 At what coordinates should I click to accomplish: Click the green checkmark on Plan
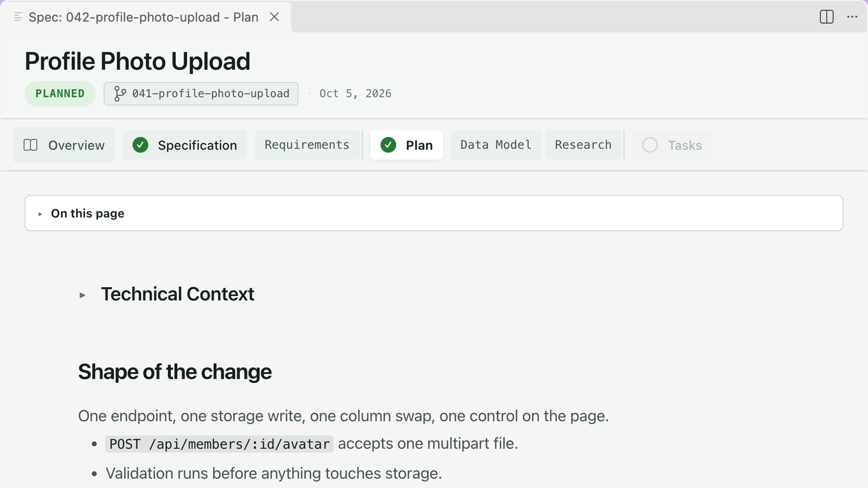tap(388, 145)
